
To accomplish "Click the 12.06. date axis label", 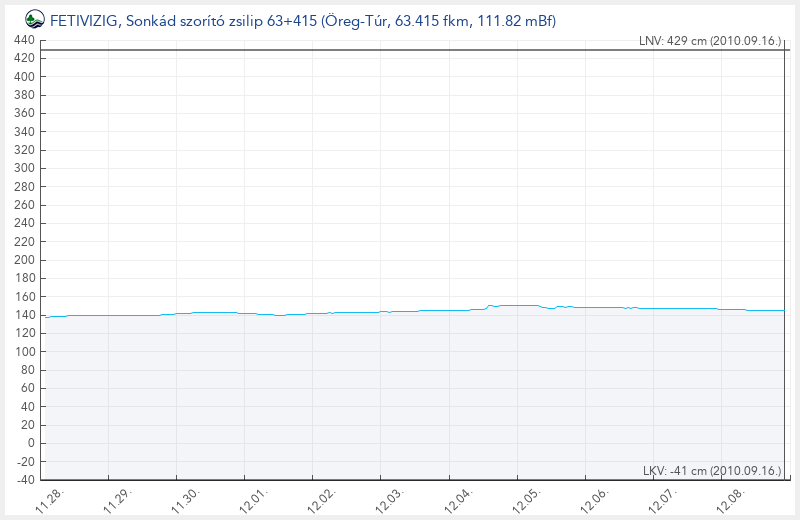I will [x=594, y=499].
